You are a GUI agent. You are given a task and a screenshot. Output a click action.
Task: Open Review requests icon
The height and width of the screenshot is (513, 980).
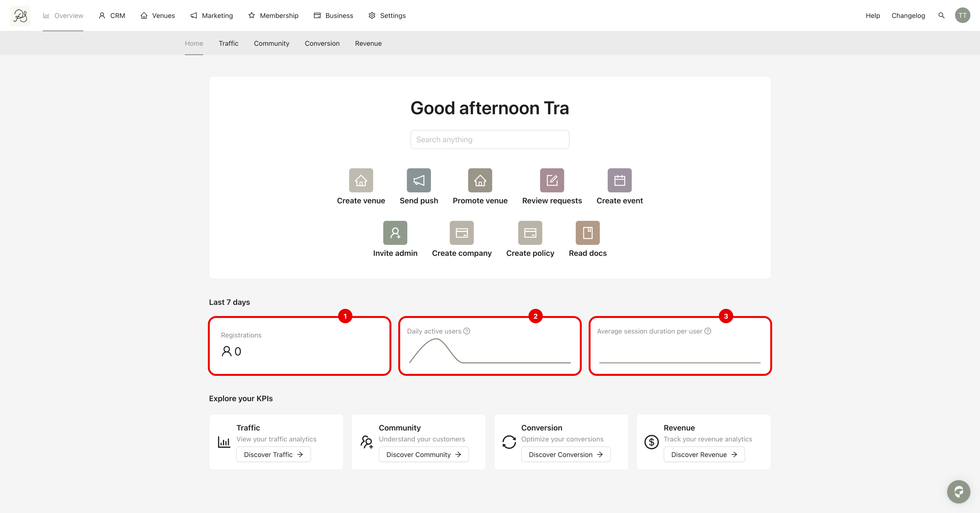coord(552,180)
